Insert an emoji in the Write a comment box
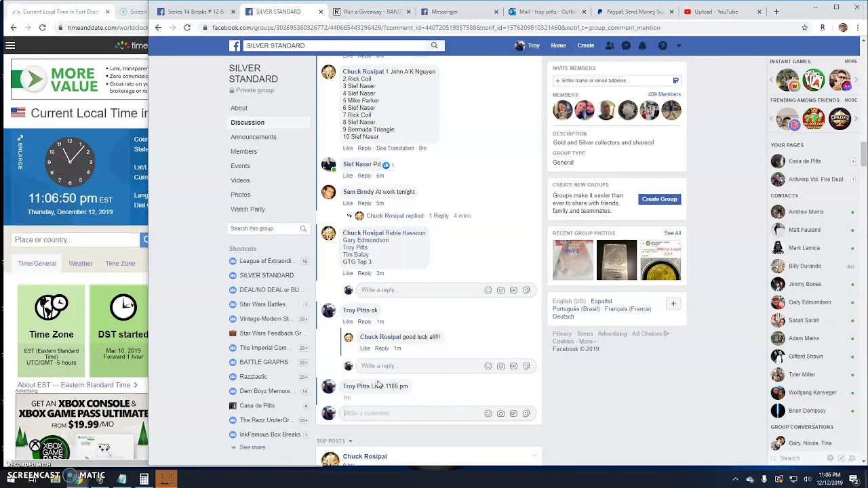868x488 pixels. 488,413
